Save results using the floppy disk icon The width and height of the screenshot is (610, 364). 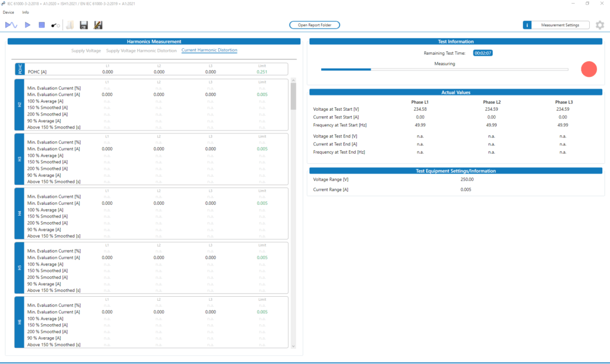click(84, 25)
